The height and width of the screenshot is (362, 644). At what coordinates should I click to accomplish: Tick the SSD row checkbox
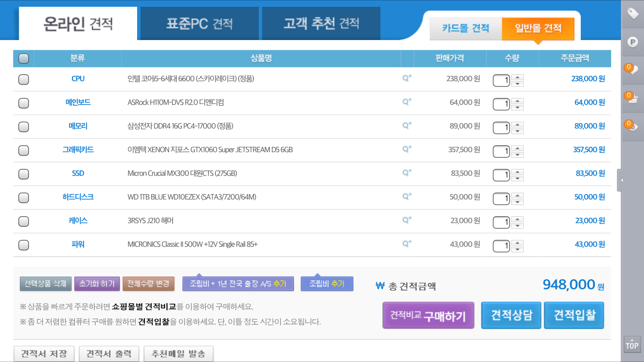point(24,174)
